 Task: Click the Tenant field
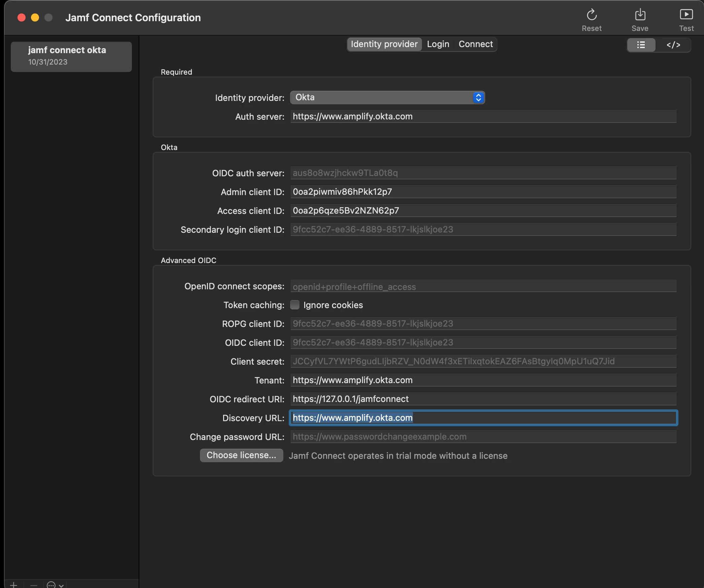[x=483, y=380]
